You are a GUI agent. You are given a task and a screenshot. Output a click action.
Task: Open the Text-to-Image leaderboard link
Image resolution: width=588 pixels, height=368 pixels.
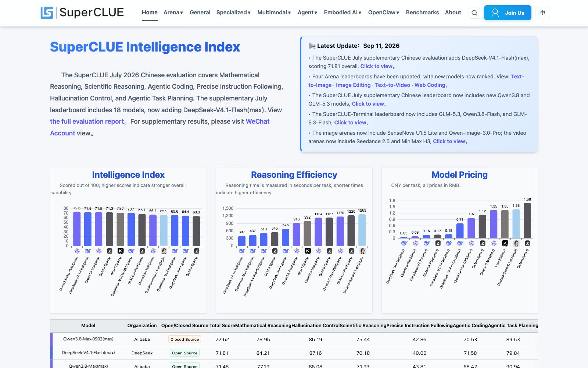click(416, 81)
